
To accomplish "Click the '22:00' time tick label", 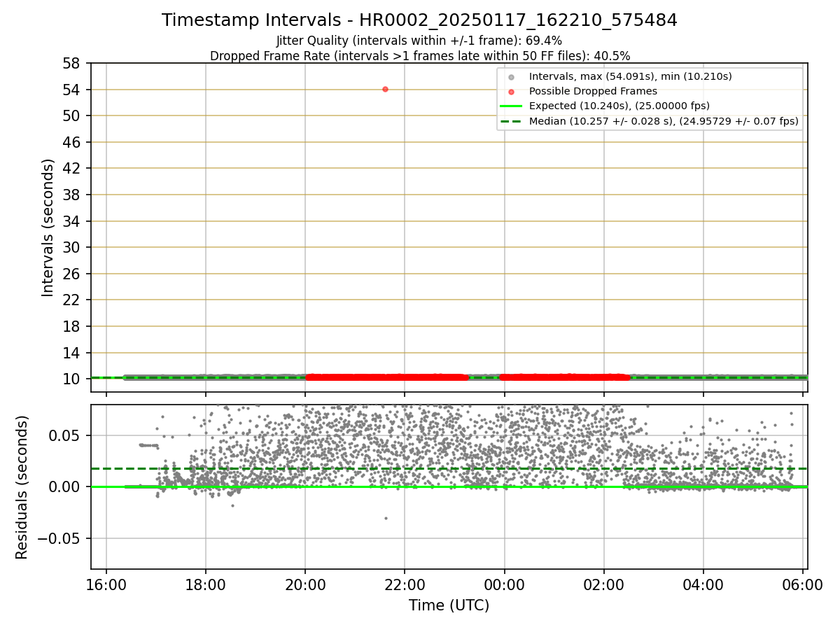I will (405, 585).
